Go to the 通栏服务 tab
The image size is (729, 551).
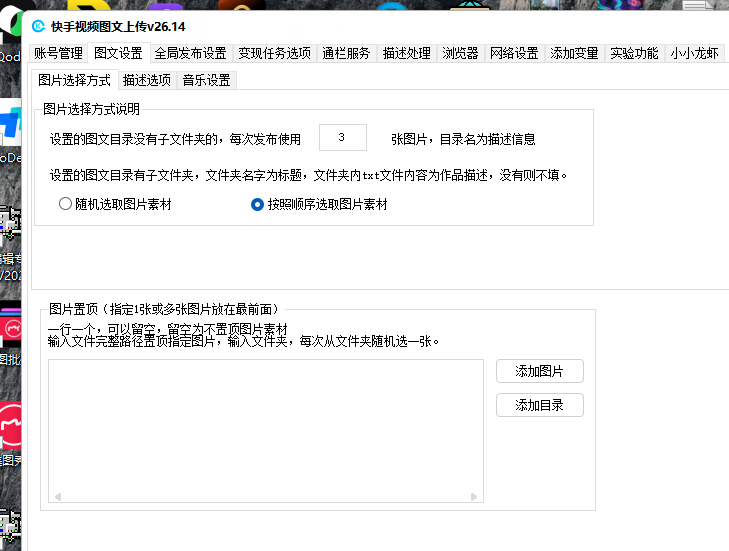(346, 53)
